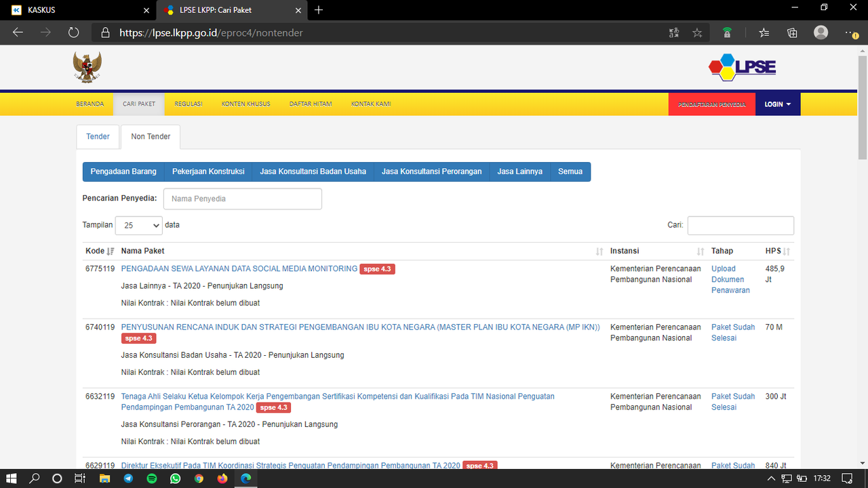This screenshot has width=868, height=488.
Task: Reload the page with the refresh icon
Action: 74,32
